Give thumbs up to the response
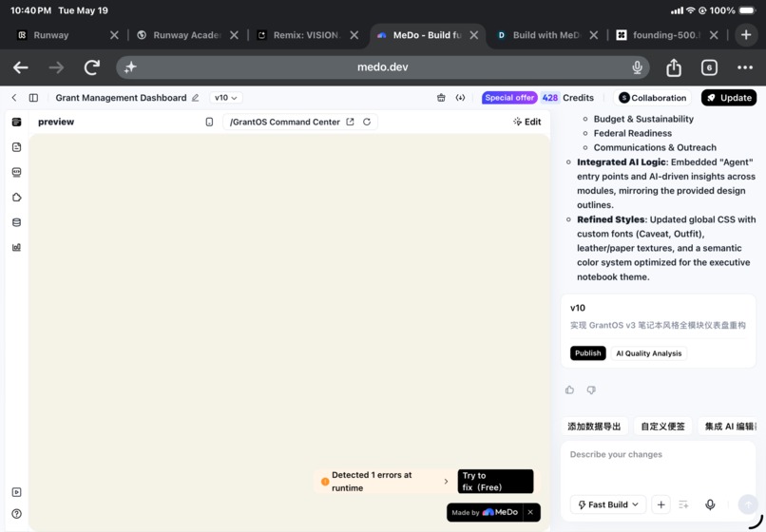766x532 pixels. (569, 389)
